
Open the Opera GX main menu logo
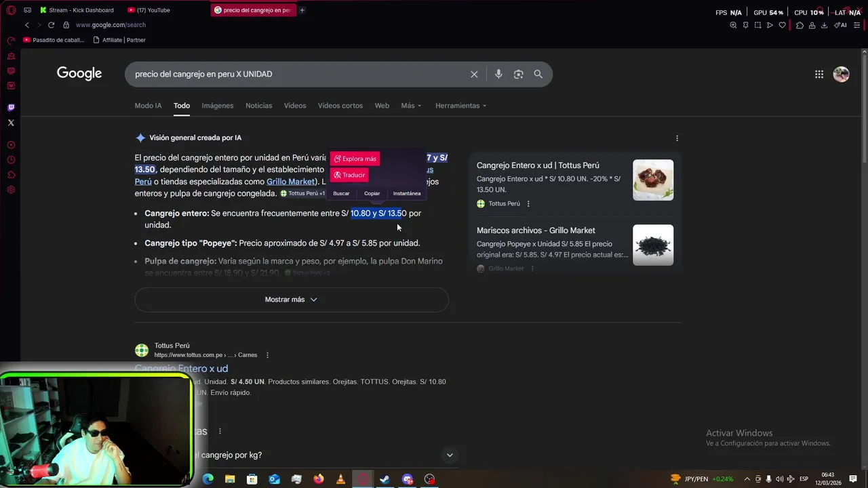coord(11,10)
